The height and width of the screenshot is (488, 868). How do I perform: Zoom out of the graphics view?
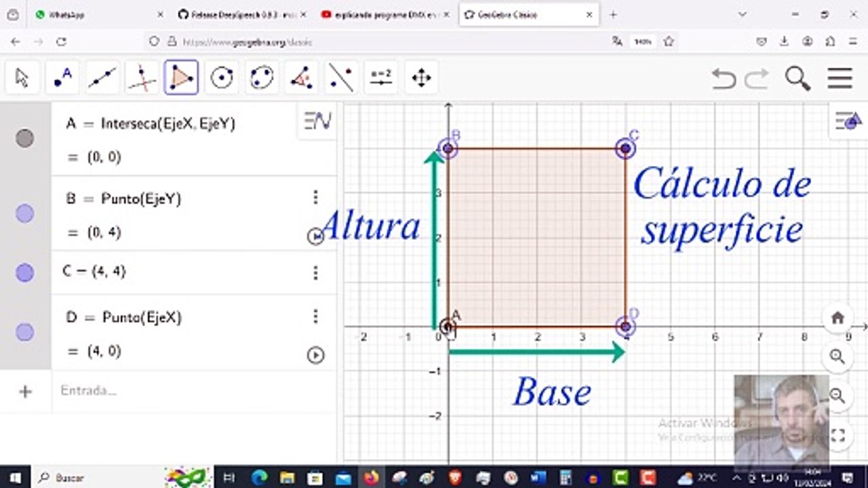837,396
